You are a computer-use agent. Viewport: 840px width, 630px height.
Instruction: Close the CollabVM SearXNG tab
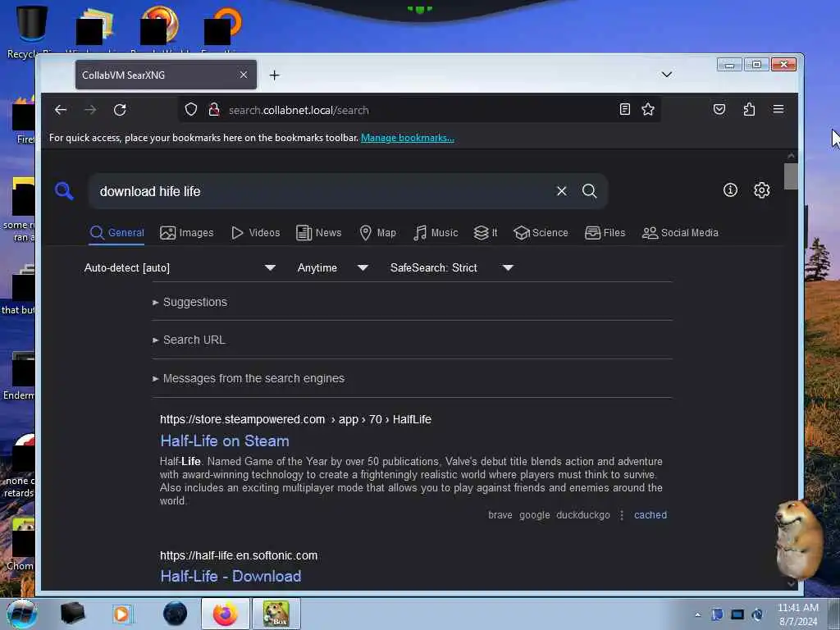click(x=243, y=75)
